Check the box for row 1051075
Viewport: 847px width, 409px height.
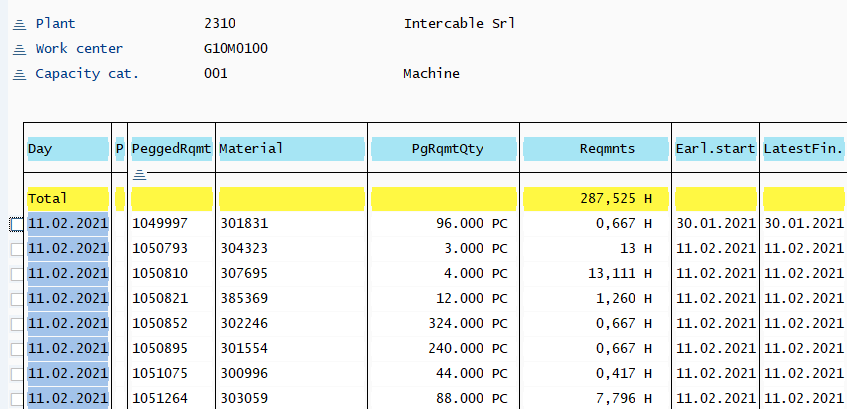(x=16, y=375)
